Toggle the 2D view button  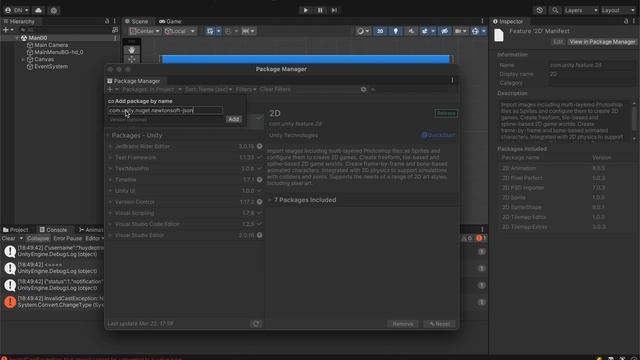point(380,31)
